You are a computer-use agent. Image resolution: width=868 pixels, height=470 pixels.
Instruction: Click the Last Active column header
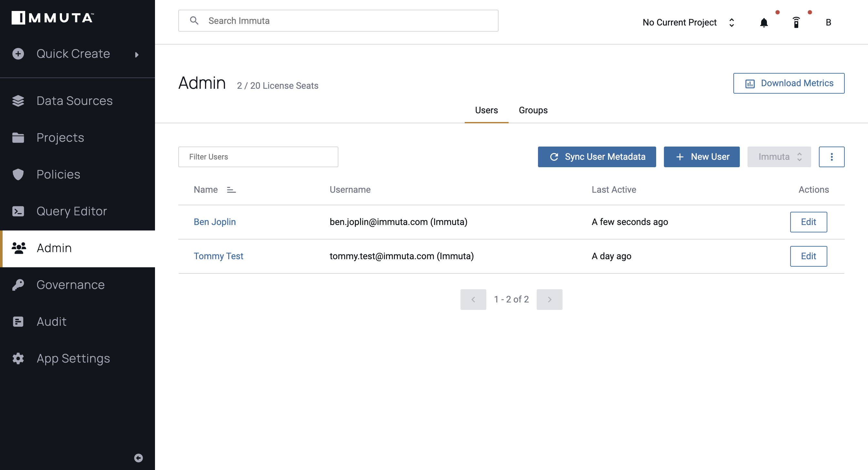click(x=614, y=190)
